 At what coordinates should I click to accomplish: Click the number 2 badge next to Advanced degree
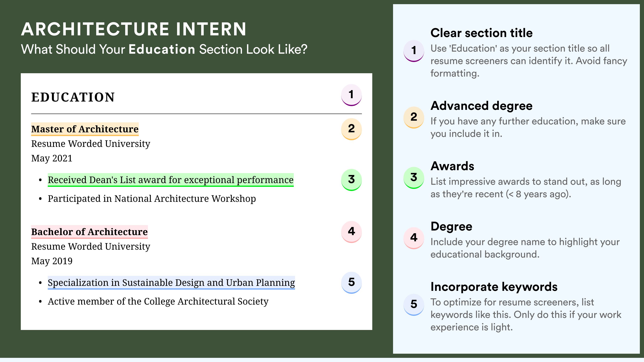[414, 117]
